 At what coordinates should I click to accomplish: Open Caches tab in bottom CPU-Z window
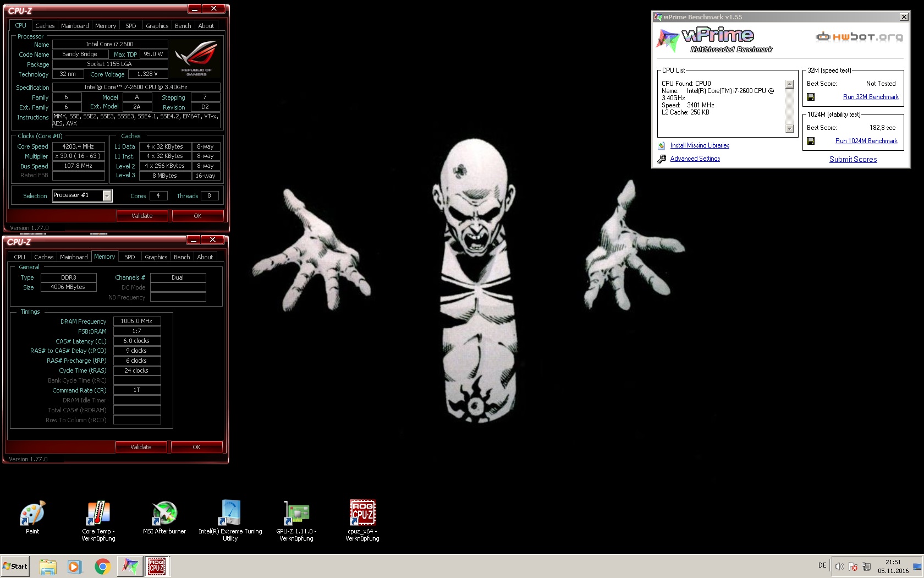pos(44,257)
